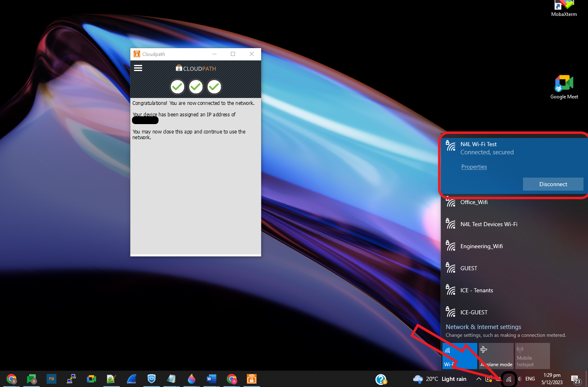This screenshot has width=588, height=387.
Task: Toggle Mobile hotspot
Action: click(x=532, y=355)
